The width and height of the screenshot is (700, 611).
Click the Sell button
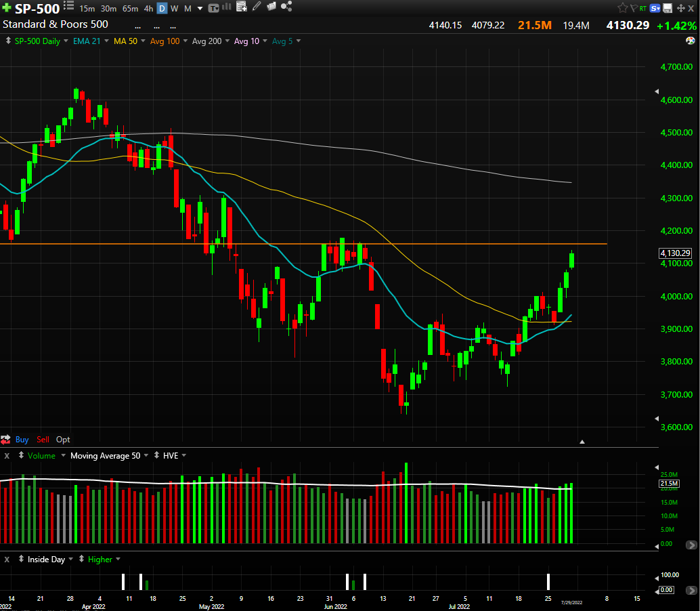[43, 440]
